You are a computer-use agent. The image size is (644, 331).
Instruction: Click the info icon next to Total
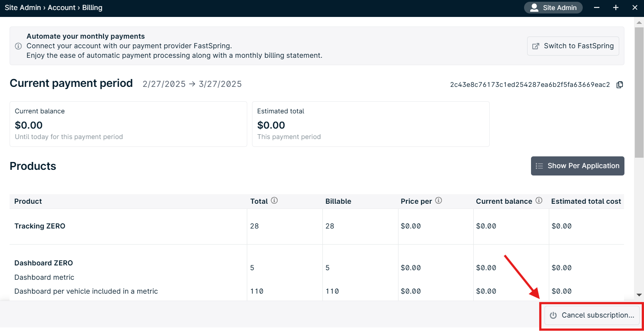coord(274,201)
